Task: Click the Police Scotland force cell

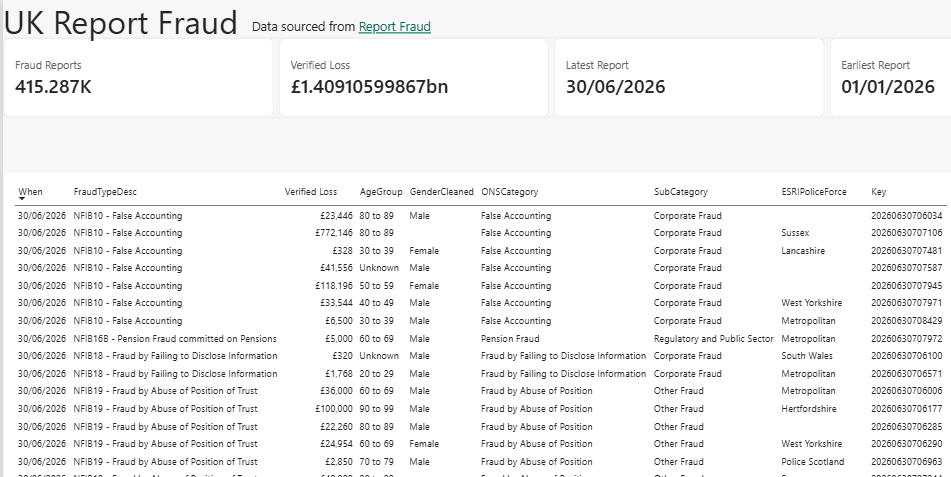Action: 813,462
